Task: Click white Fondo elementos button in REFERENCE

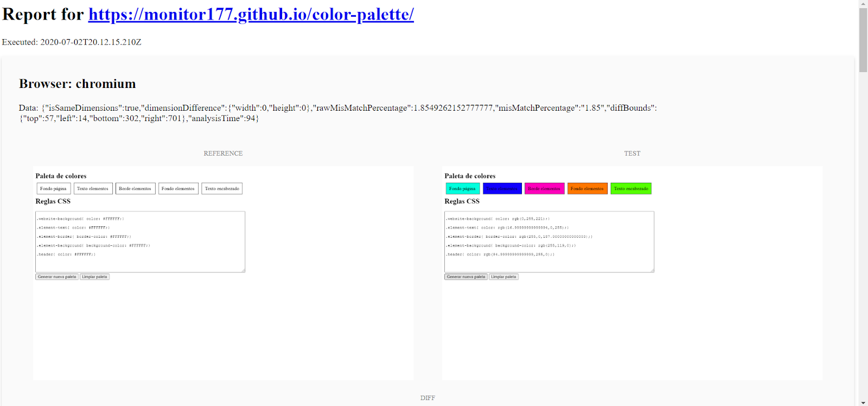Action: [x=178, y=188]
